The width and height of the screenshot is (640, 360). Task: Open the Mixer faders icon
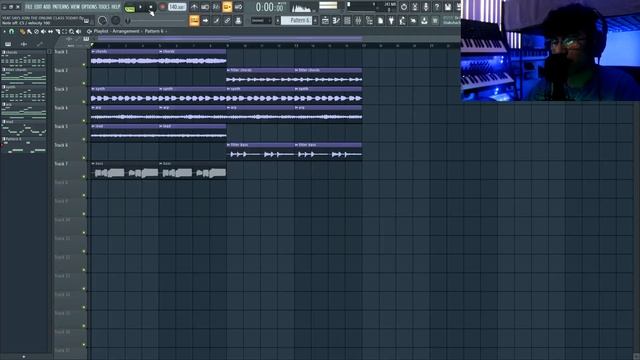click(x=358, y=20)
